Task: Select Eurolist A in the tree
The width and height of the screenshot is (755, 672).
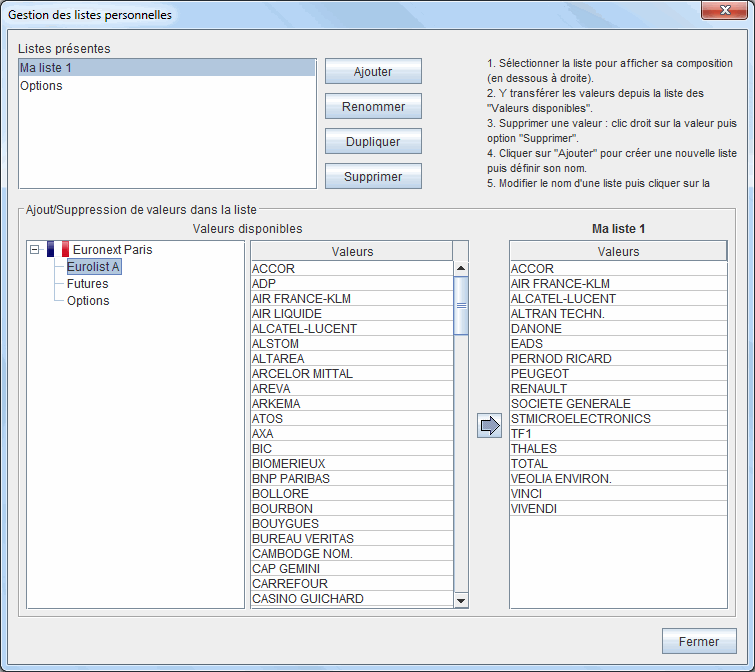Action: point(93,267)
